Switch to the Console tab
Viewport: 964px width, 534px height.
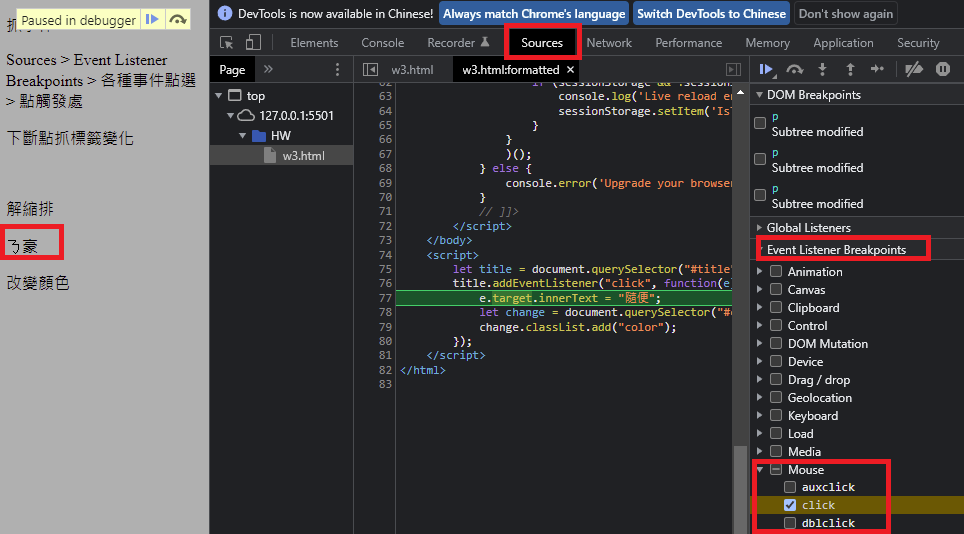382,42
